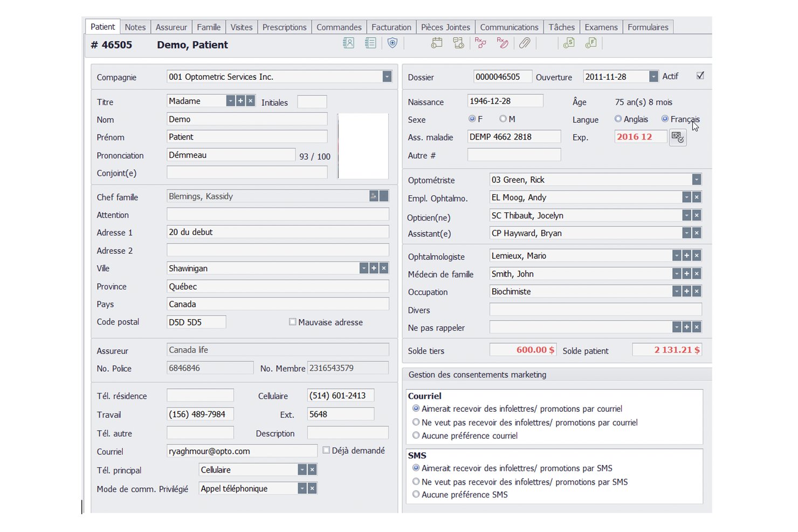Open the Examens tab
798x532 pixels.
point(601,27)
